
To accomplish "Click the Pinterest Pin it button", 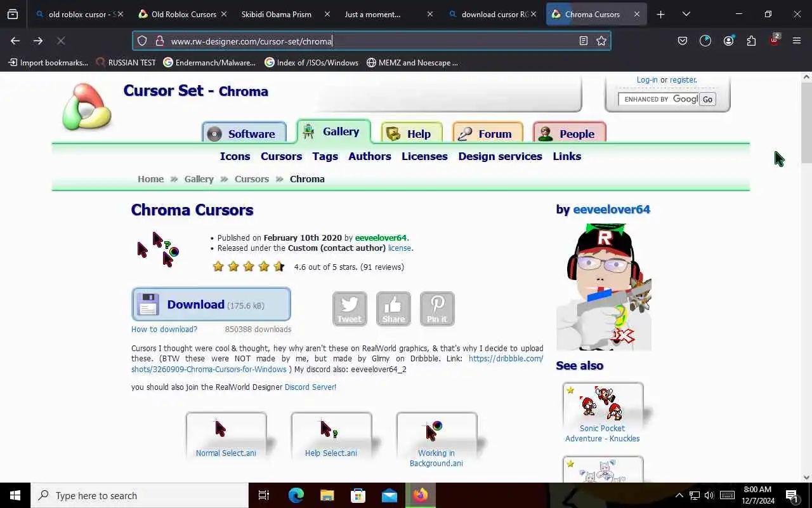I will coord(437,309).
